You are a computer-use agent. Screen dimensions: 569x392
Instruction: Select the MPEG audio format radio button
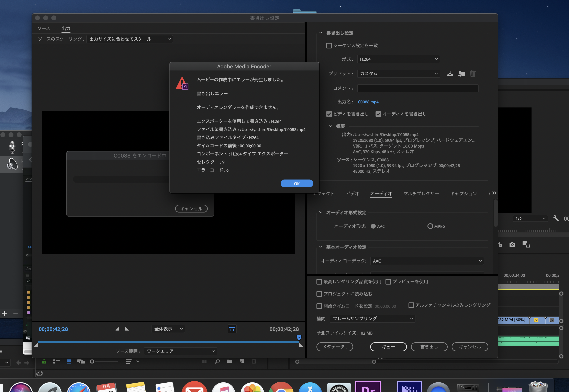tap(430, 226)
